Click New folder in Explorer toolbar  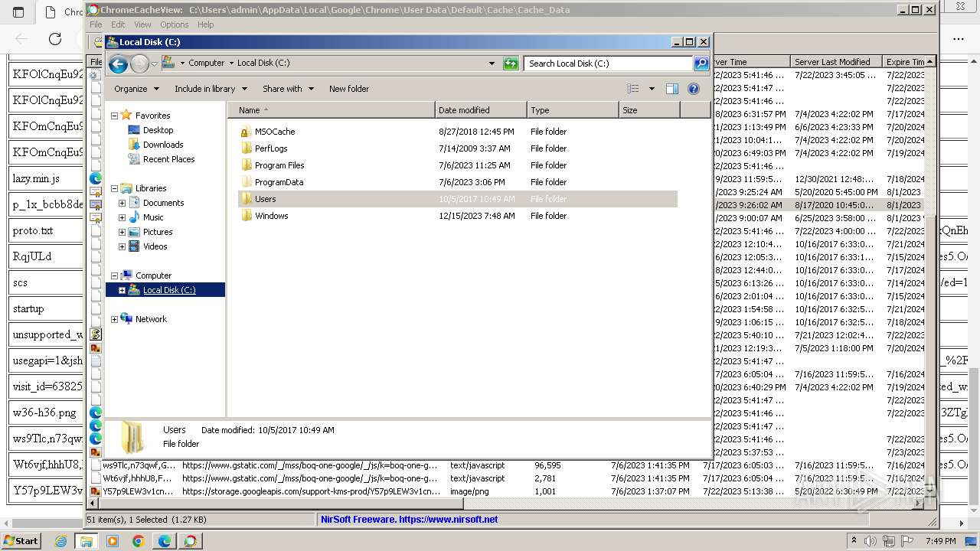click(349, 89)
